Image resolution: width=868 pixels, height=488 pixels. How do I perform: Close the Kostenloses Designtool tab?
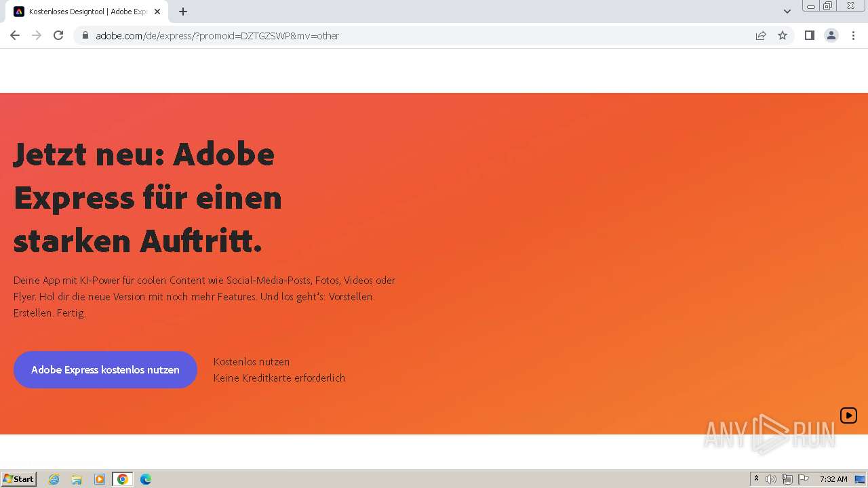157,12
